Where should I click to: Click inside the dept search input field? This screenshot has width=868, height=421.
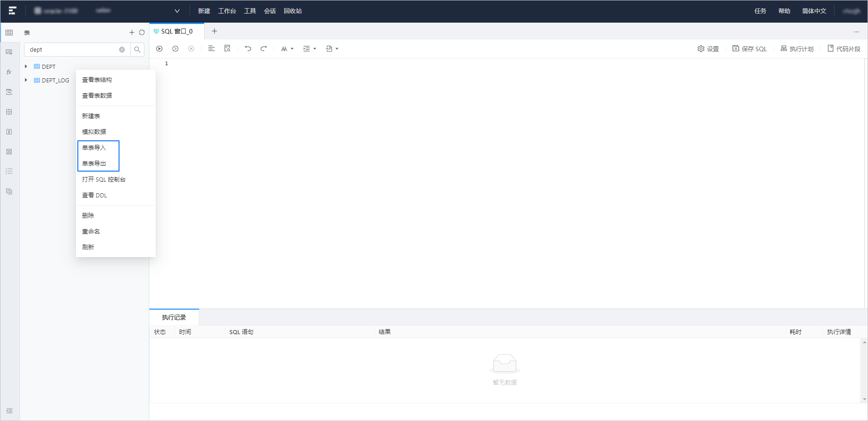72,50
